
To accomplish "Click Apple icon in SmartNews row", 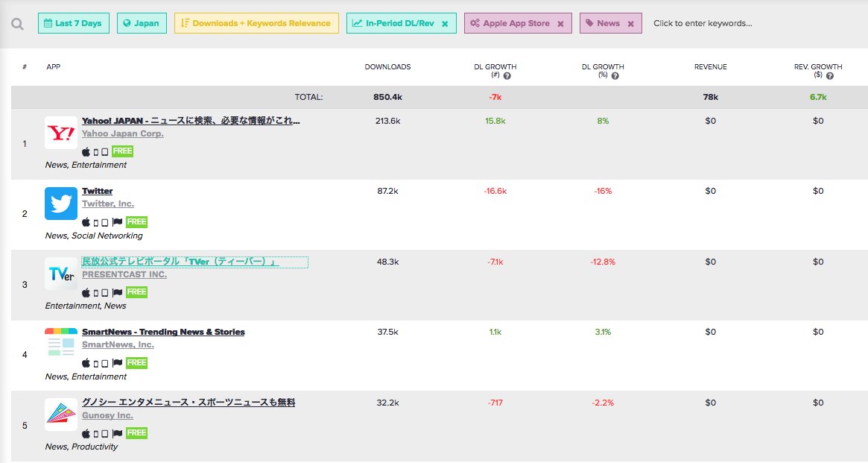I will (x=86, y=363).
